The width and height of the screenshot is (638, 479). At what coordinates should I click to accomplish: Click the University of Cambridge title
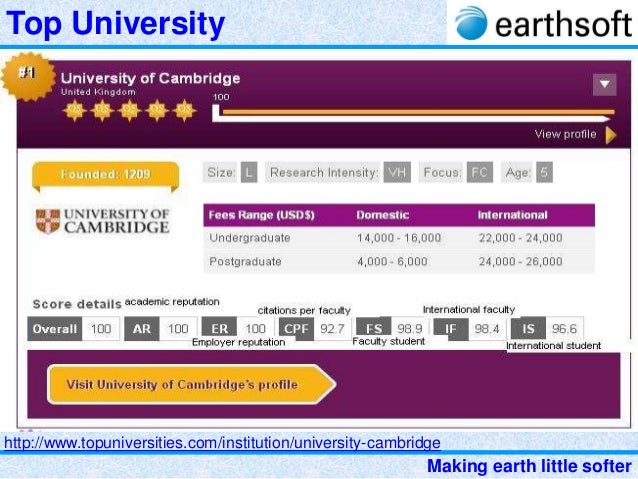pyautogui.click(x=151, y=78)
